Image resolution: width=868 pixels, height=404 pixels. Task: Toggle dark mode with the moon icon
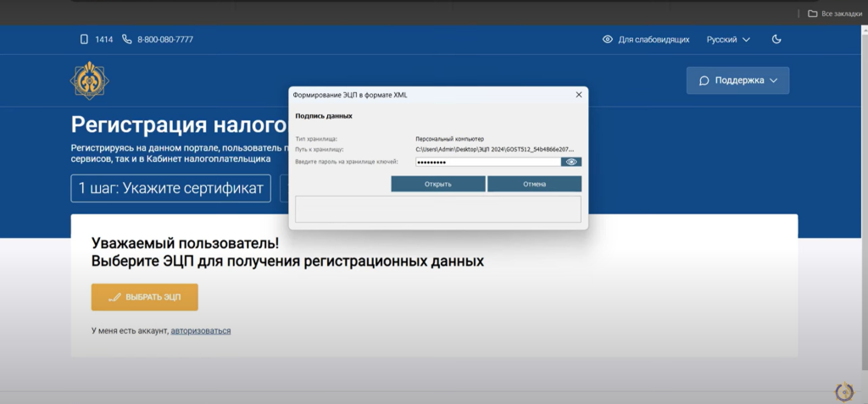[x=776, y=39]
